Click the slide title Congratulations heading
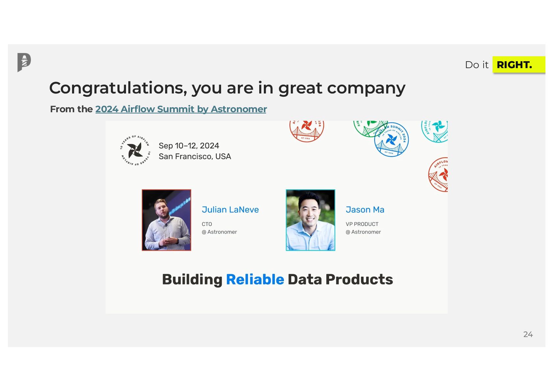The width and height of the screenshot is (554, 392). click(x=227, y=88)
